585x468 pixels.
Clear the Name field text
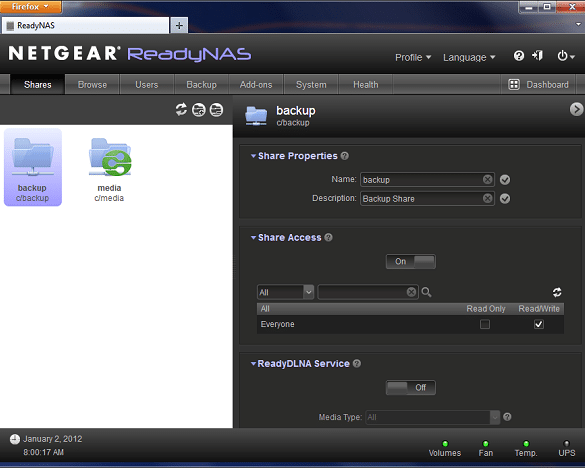point(487,180)
